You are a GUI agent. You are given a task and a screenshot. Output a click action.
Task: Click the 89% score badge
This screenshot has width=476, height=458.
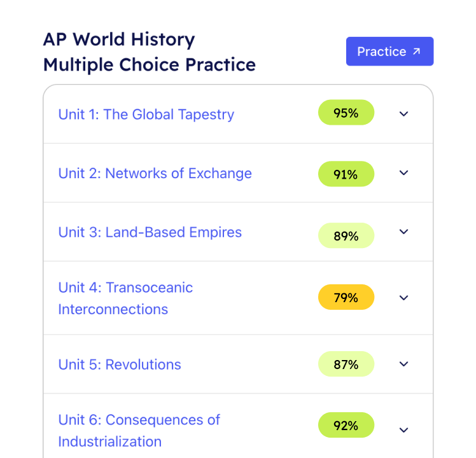pos(346,235)
